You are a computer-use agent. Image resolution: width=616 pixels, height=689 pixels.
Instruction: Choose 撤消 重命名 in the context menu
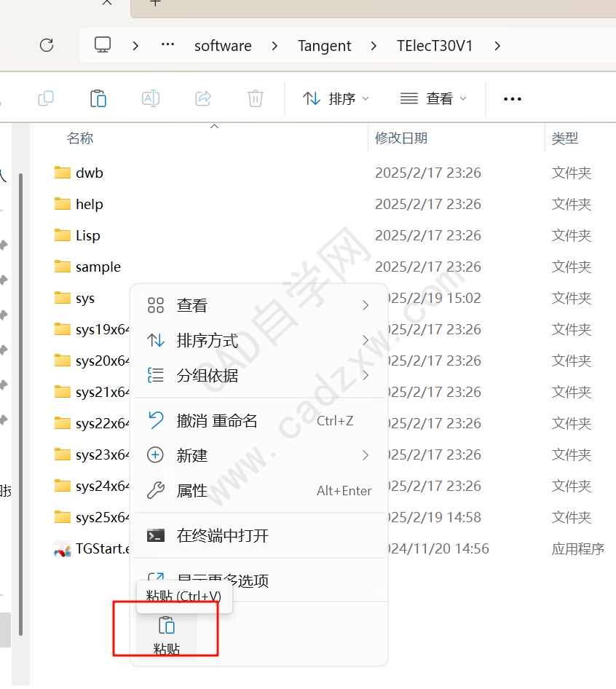click(x=258, y=420)
